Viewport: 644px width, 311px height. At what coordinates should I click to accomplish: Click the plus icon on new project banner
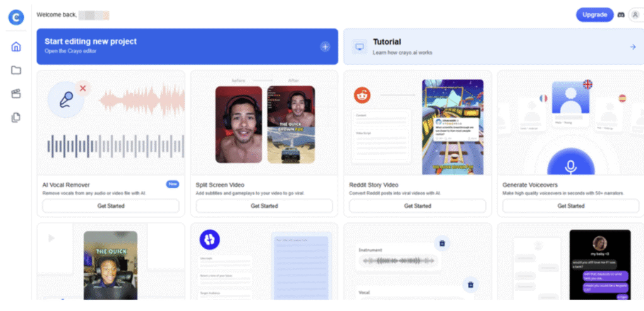[325, 46]
